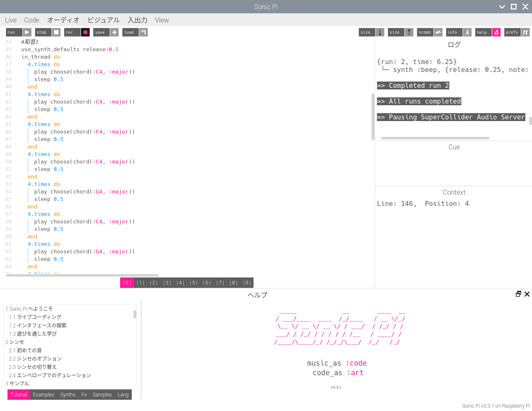532x411 pixels.
Task: Select the Samples help tab
Action: click(102, 395)
